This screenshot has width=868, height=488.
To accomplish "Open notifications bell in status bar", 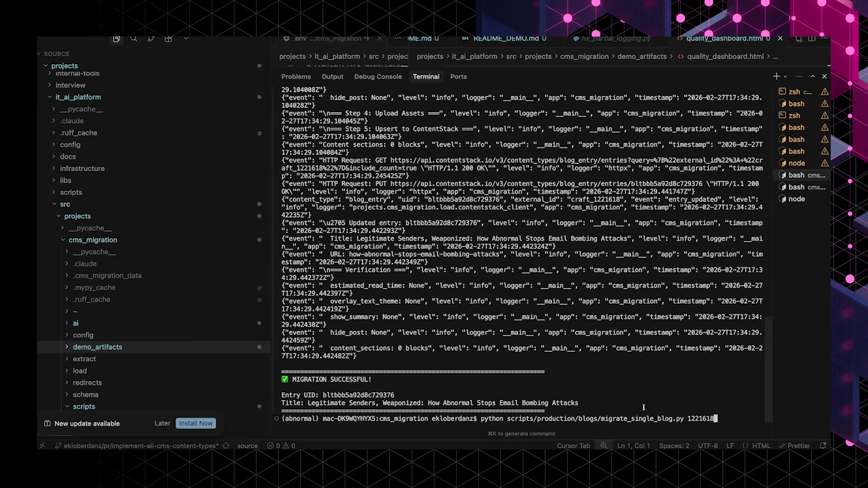I will coord(823,446).
